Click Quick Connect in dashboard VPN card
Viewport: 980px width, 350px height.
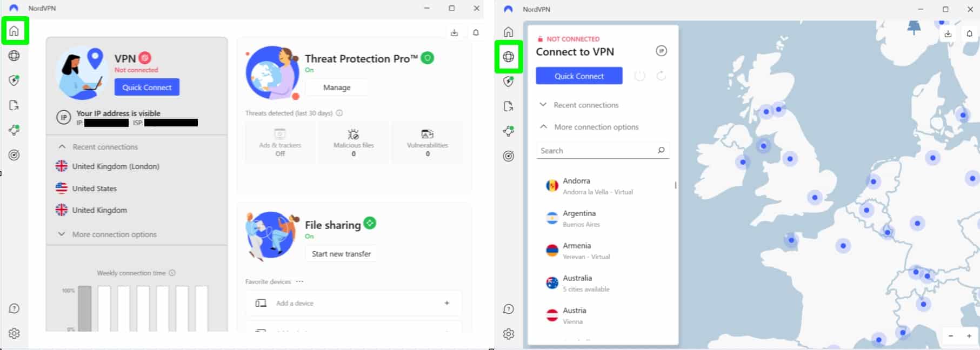pyautogui.click(x=147, y=87)
